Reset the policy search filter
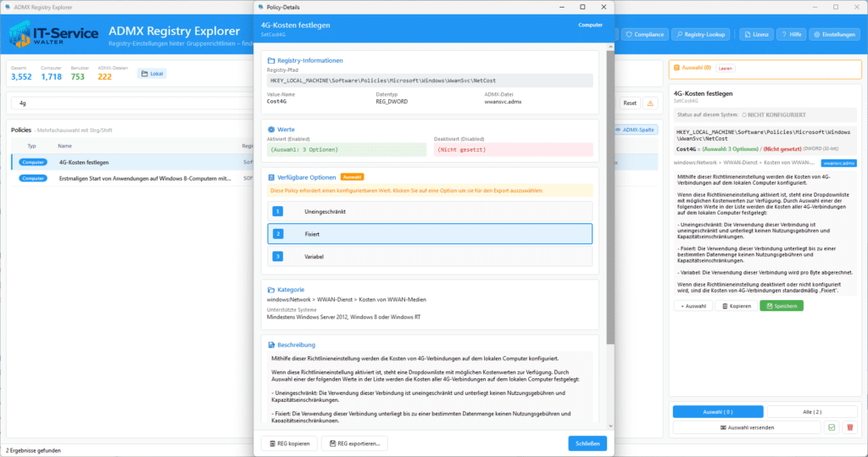This screenshot has width=868, height=457. (x=630, y=103)
